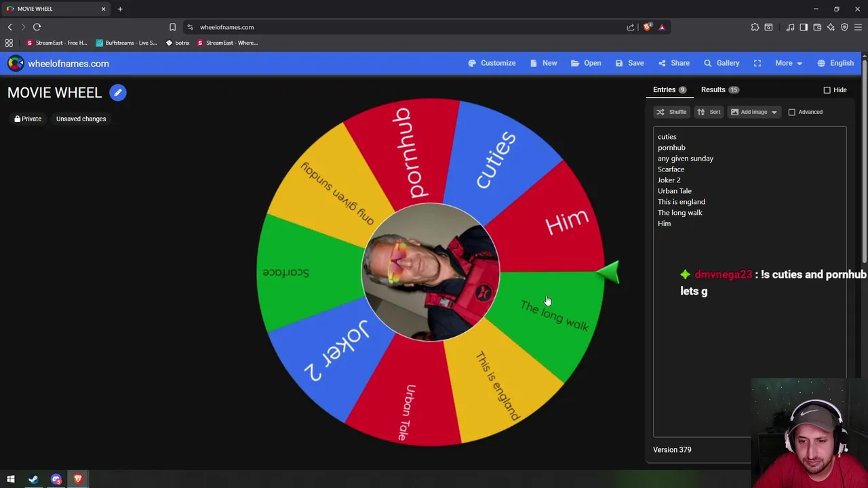Click the Unsaved changes label
The height and width of the screenshot is (488, 868).
[x=81, y=119]
